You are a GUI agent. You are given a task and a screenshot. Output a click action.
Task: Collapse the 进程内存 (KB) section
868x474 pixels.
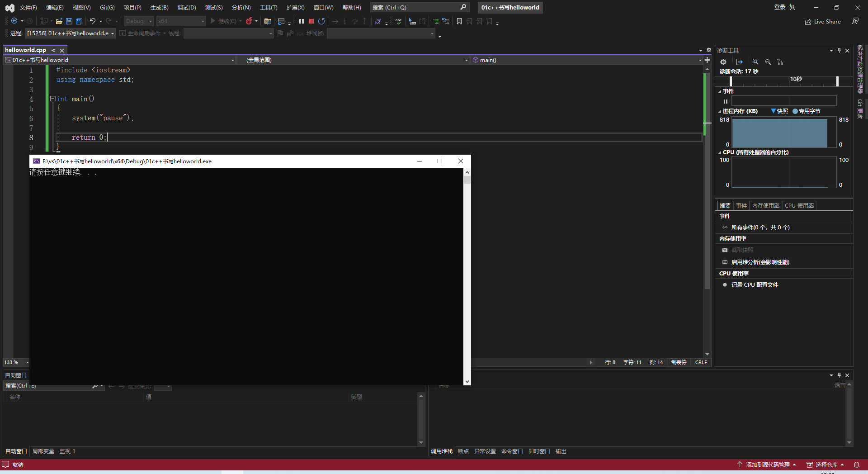point(720,111)
